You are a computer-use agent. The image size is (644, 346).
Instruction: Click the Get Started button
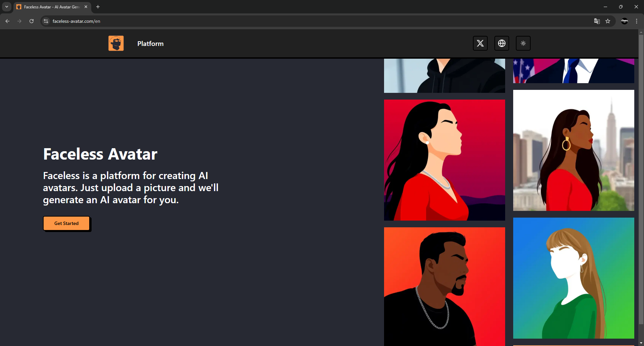pyautogui.click(x=66, y=223)
